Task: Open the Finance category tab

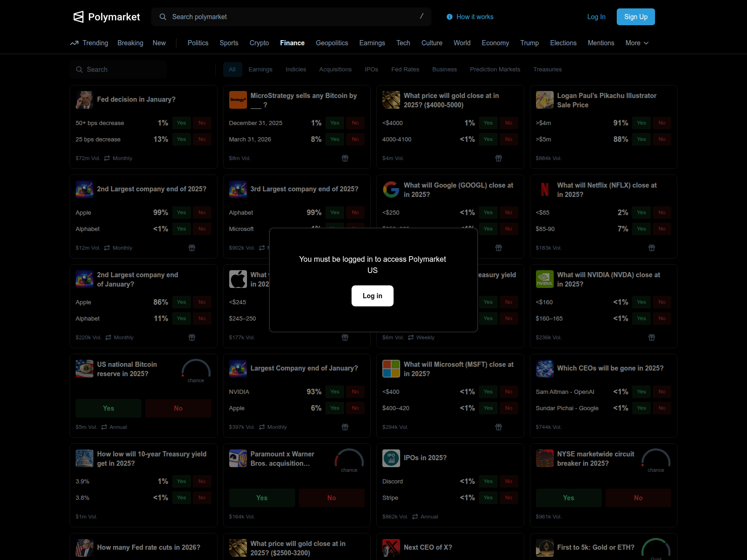Action: click(292, 43)
